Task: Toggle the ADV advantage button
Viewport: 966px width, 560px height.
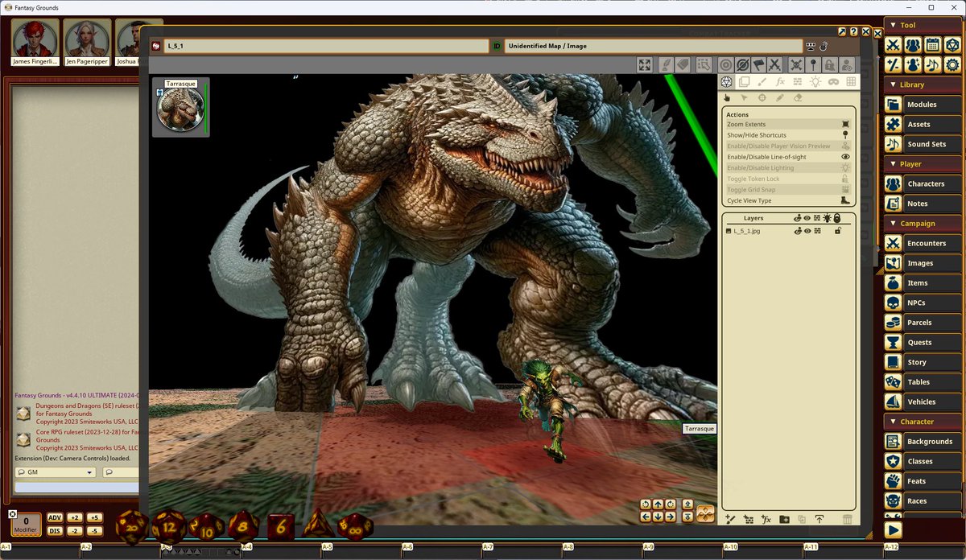Action: (55, 518)
